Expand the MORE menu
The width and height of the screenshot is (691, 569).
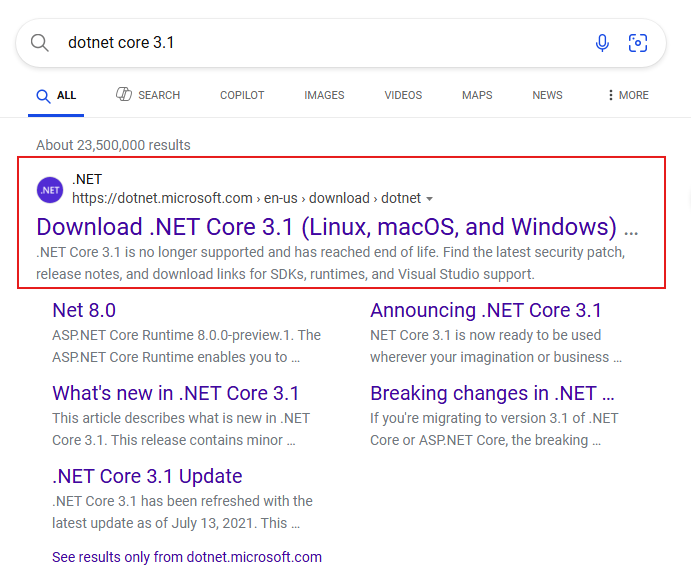[x=628, y=95]
